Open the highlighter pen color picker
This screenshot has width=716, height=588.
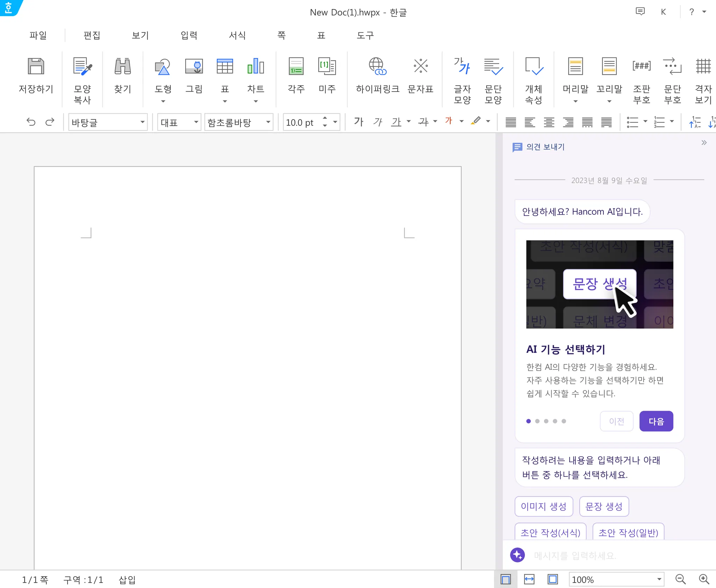tap(488, 122)
